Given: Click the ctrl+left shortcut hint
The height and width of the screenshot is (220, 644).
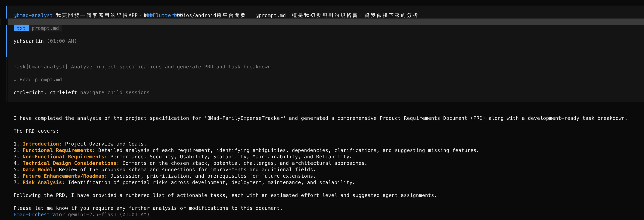Looking at the screenshot, I should pyautogui.click(x=63, y=92).
